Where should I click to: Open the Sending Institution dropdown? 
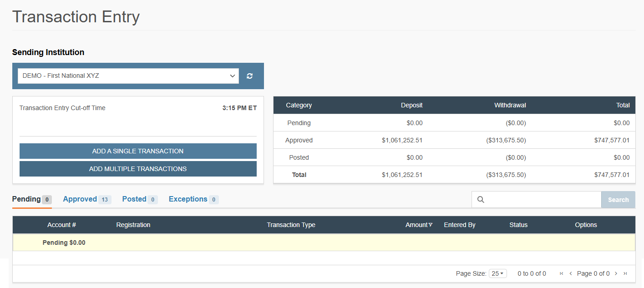coord(128,76)
